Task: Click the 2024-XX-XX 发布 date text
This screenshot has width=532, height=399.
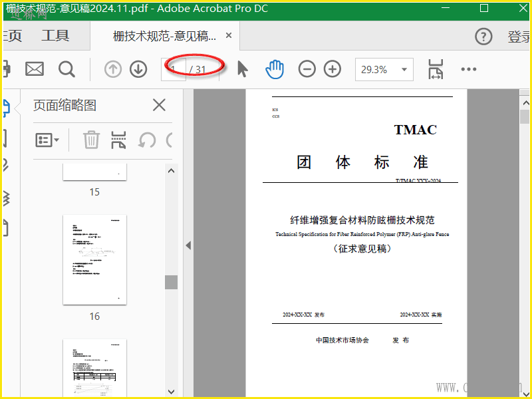Action: point(304,315)
